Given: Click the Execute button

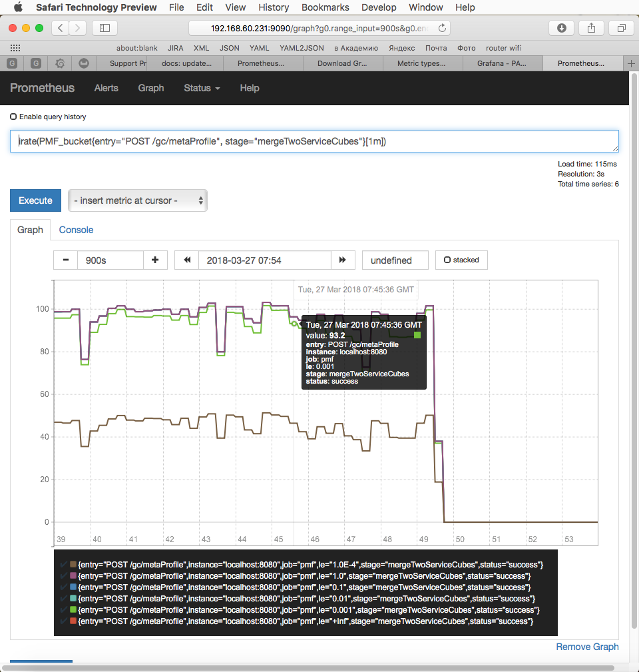Looking at the screenshot, I should [x=35, y=200].
